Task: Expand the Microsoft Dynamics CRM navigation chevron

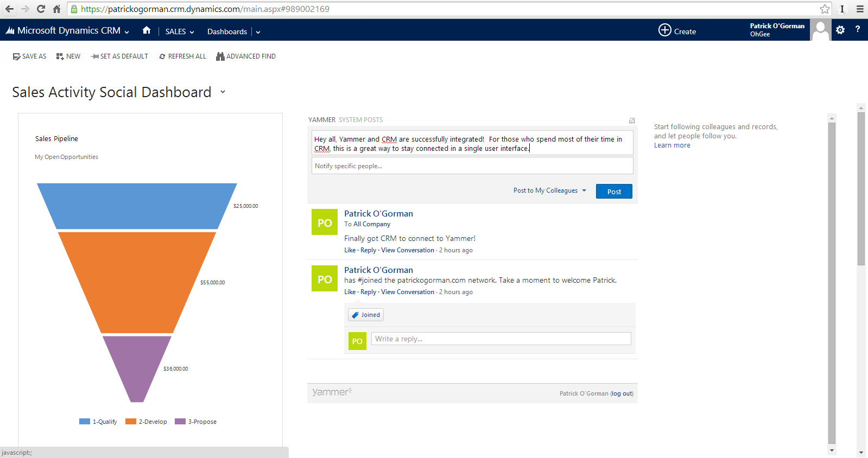Action: tap(126, 32)
